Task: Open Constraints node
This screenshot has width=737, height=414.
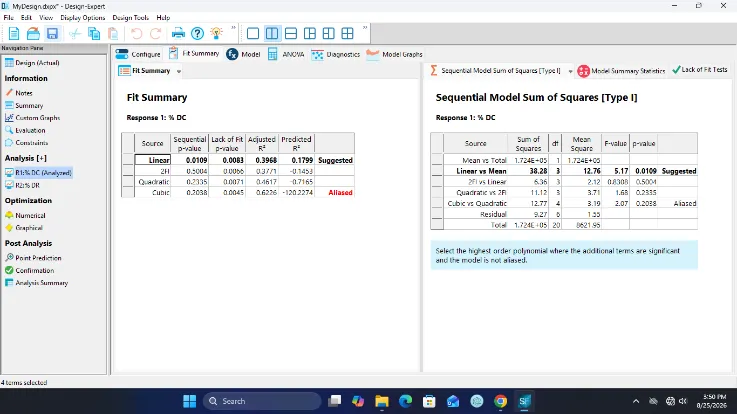Action: 26,142
